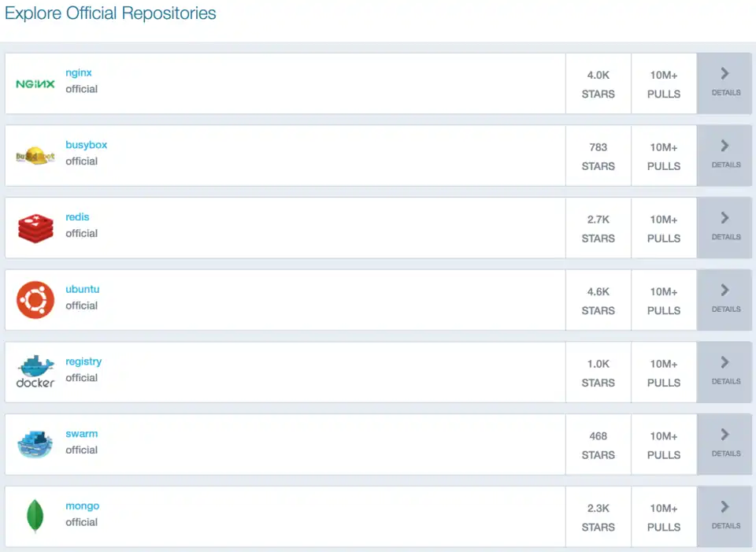Open DETAILS for the busybox repository
This screenshot has height=552, width=756.
point(724,155)
